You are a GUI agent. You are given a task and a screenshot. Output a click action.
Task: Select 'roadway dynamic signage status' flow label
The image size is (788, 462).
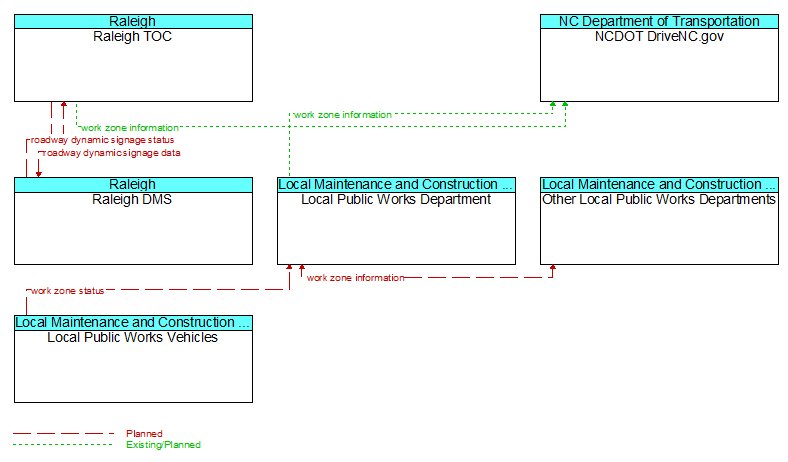coord(103,140)
